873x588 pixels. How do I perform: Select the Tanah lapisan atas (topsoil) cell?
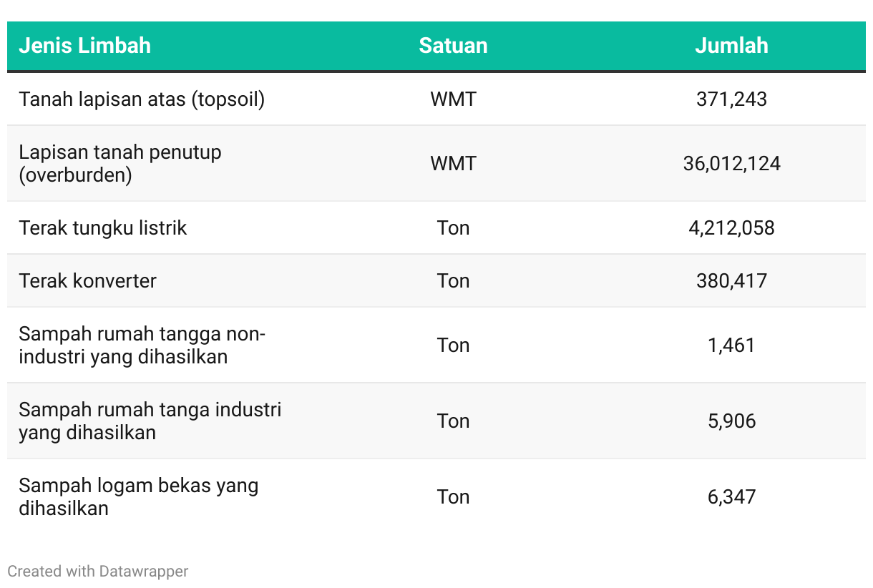[142, 99]
